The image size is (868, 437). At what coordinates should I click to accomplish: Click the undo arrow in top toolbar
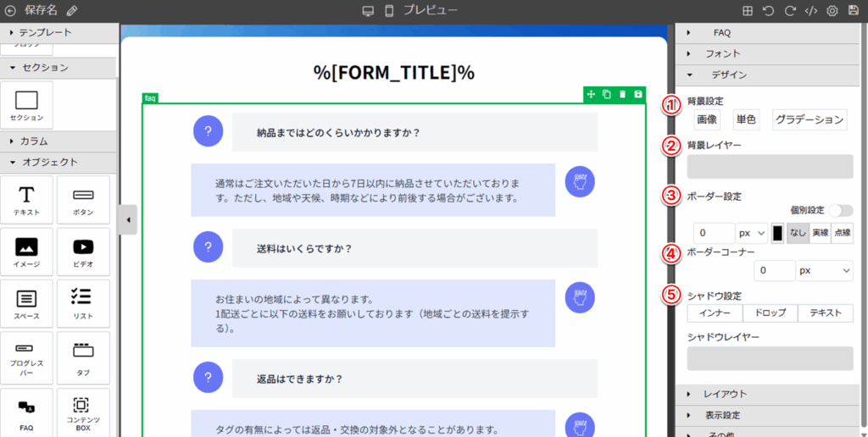click(769, 11)
